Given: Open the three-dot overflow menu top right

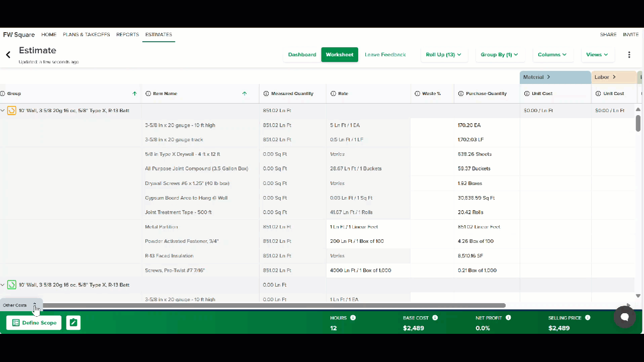Looking at the screenshot, I should pyautogui.click(x=629, y=54).
